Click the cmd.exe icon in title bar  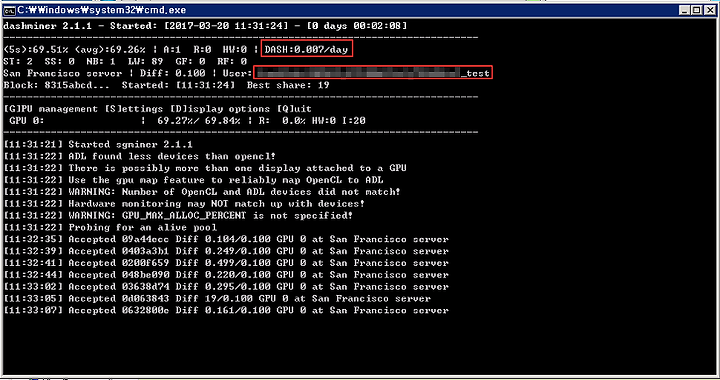click(9, 10)
